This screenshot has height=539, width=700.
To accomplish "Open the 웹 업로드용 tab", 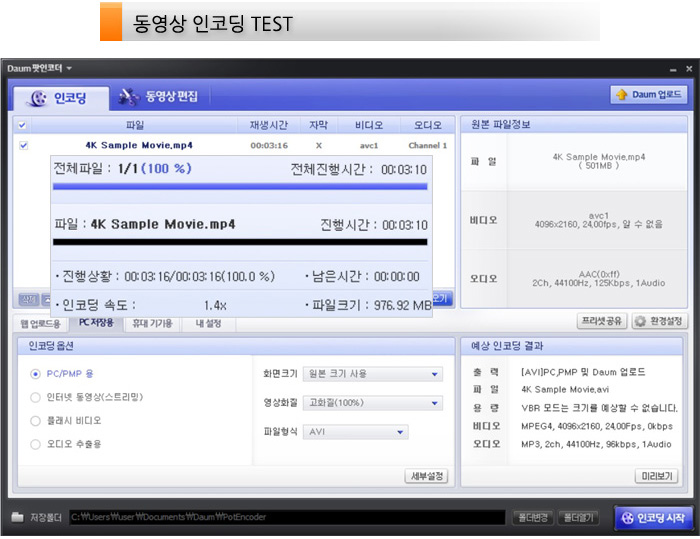I will click(x=41, y=323).
